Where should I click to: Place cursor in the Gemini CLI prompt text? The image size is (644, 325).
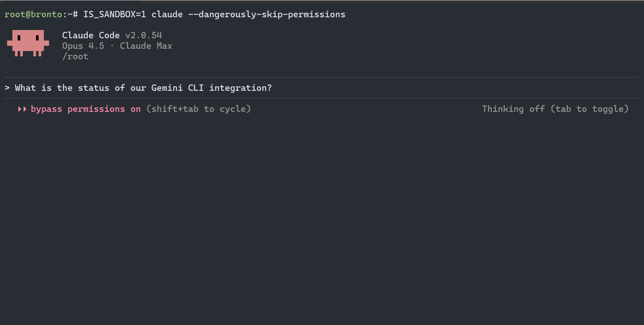(142, 88)
